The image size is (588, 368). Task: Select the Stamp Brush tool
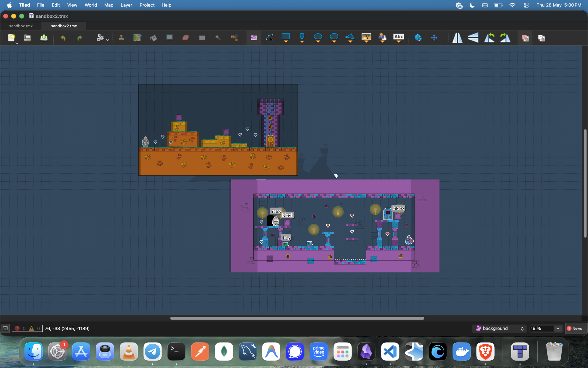[x=121, y=38]
